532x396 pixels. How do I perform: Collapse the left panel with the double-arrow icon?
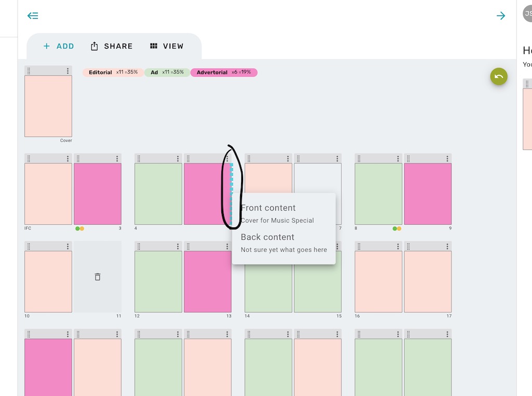coord(33,16)
